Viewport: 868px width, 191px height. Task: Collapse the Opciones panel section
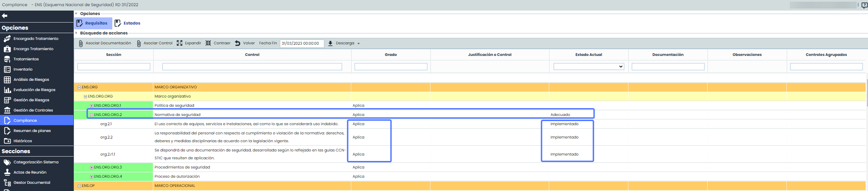click(76, 14)
